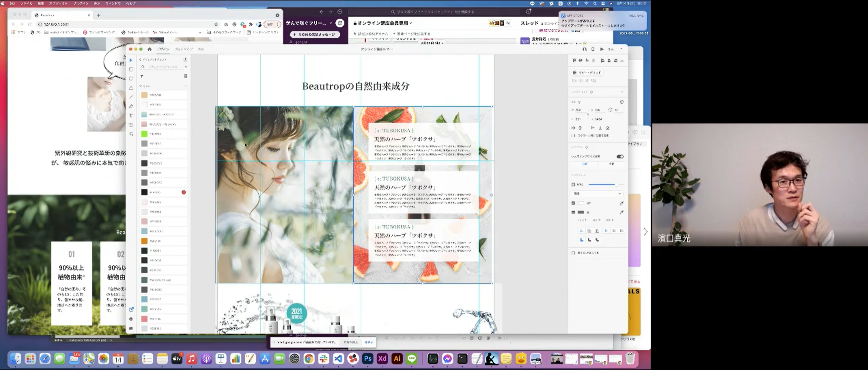This screenshot has height=370, width=868.
Task: Select the Artboard tool in XD toolbar
Action: (x=131, y=125)
